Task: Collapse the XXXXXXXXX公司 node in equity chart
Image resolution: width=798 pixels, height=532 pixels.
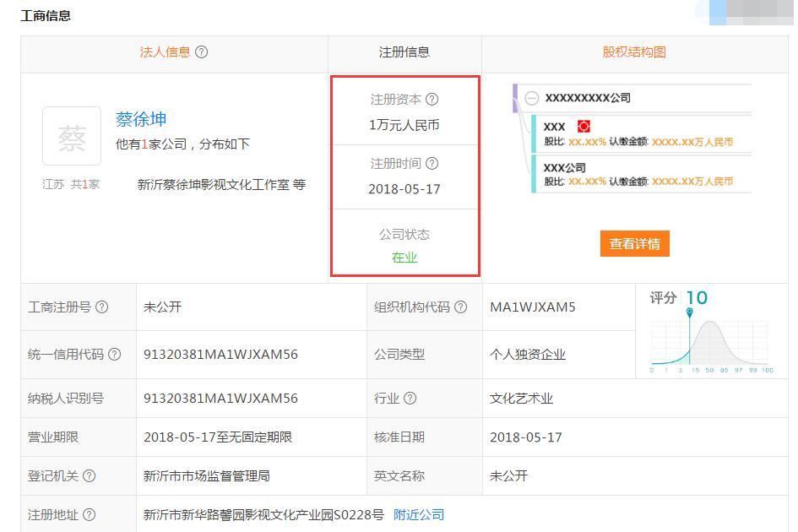Action: coord(531,98)
